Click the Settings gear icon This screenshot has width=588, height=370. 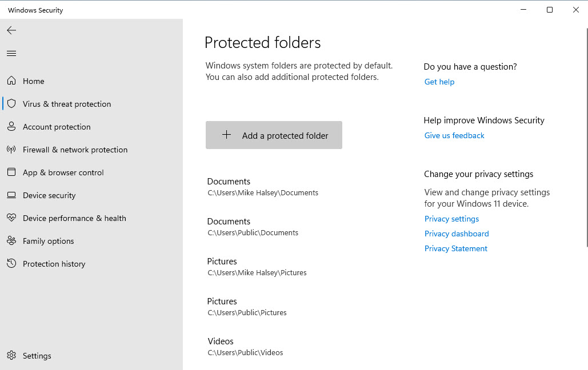point(11,356)
